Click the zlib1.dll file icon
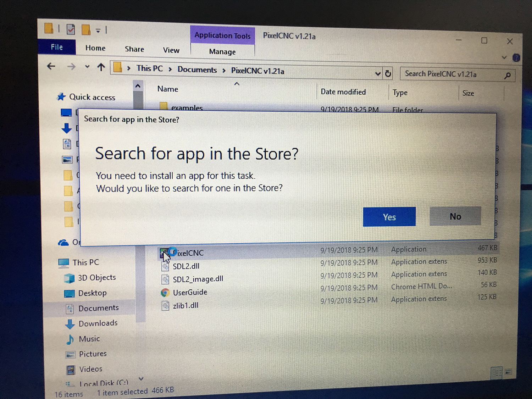532x399 pixels. click(165, 306)
